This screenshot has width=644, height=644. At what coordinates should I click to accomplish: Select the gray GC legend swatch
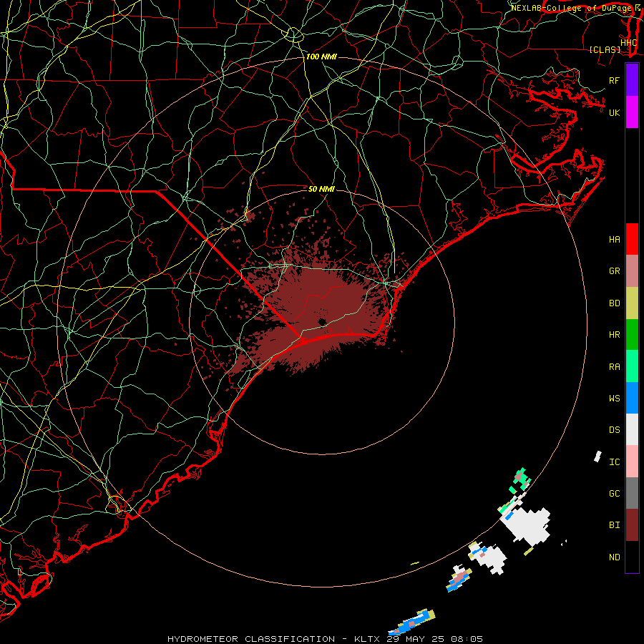(x=632, y=493)
